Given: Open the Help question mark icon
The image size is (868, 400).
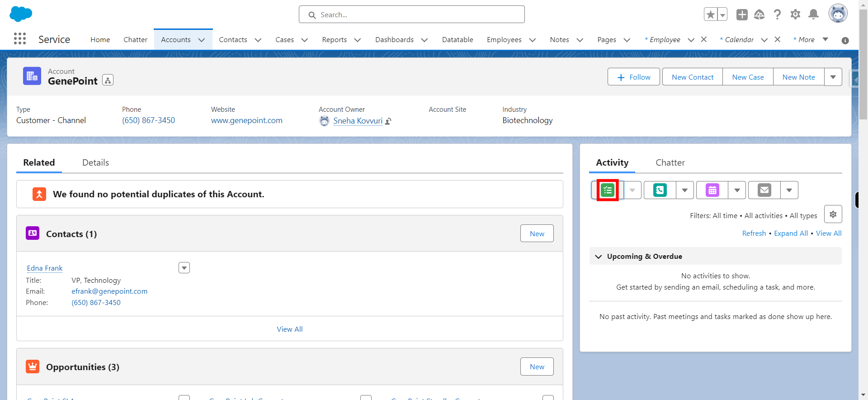Looking at the screenshot, I should (x=777, y=14).
